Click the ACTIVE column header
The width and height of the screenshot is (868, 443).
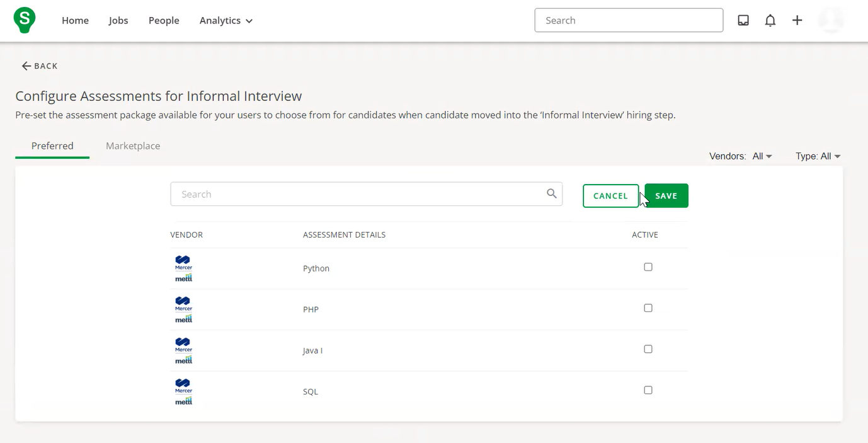click(645, 235)
